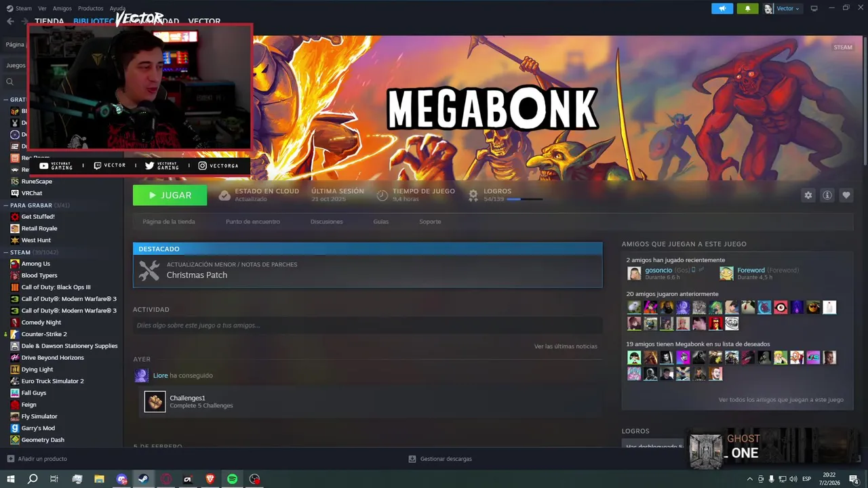
Task: Select Get Stuffed! in the library
Action: (38, 217)
